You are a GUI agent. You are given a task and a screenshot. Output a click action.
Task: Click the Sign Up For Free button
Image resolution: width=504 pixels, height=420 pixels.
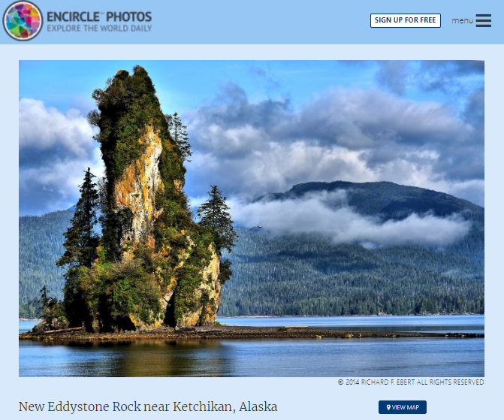tap(405, 20)
